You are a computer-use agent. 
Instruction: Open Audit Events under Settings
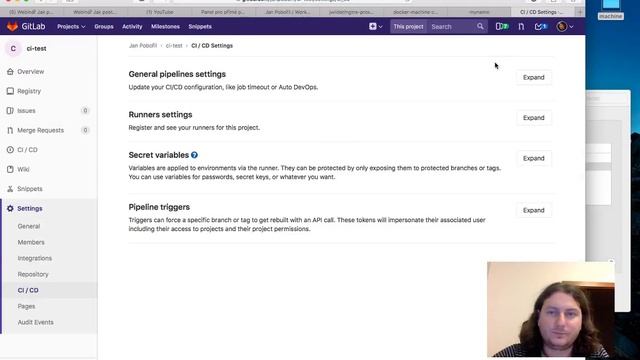click(x=36, y=322)
